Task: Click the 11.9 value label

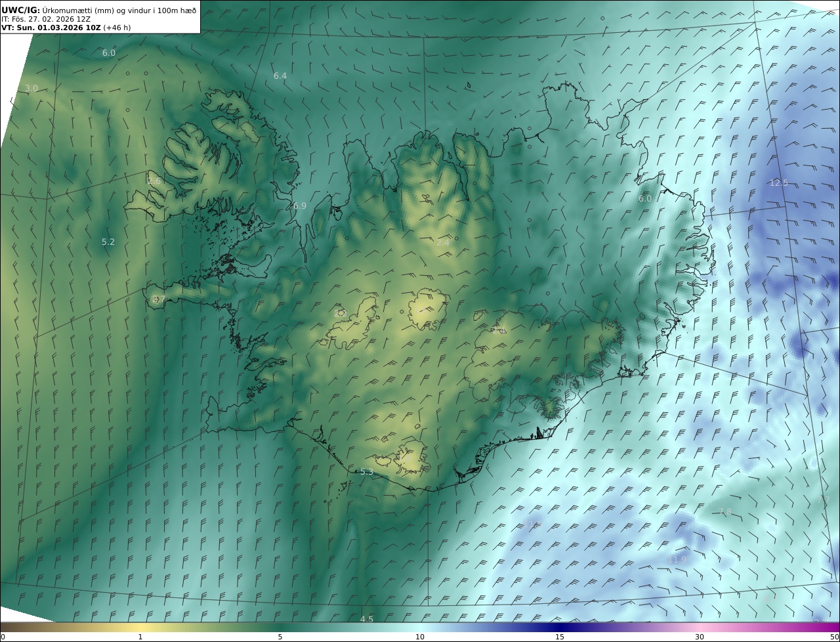Action: point(677,560)
